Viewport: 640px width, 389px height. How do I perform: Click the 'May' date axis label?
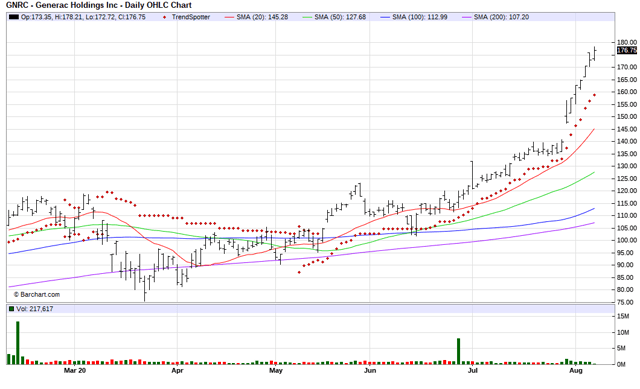point(276,371)
